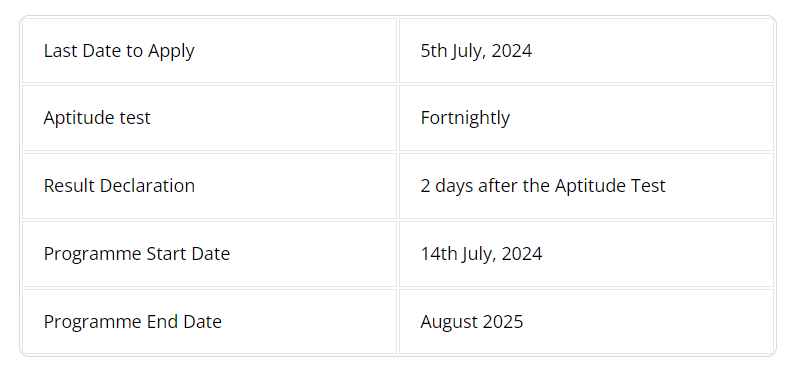Select '2 days after the Aptitude Test' text

[x=543, y=185]
